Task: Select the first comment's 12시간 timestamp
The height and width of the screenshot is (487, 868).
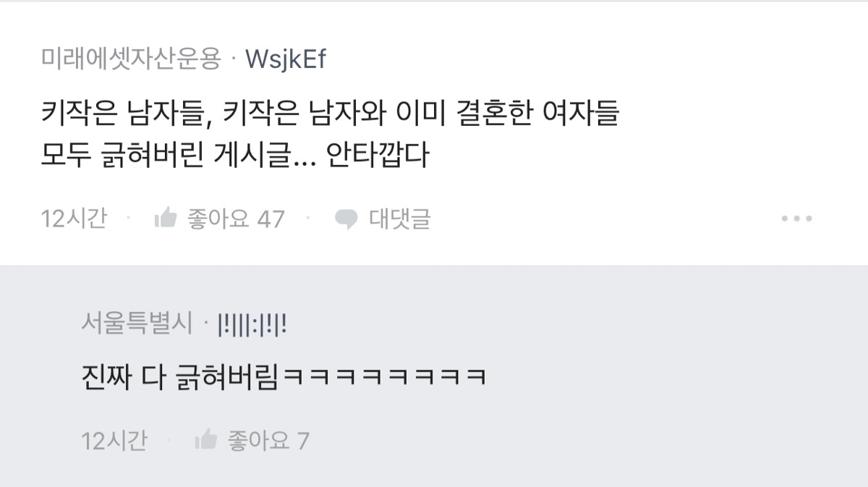Action: click(74, 218)
